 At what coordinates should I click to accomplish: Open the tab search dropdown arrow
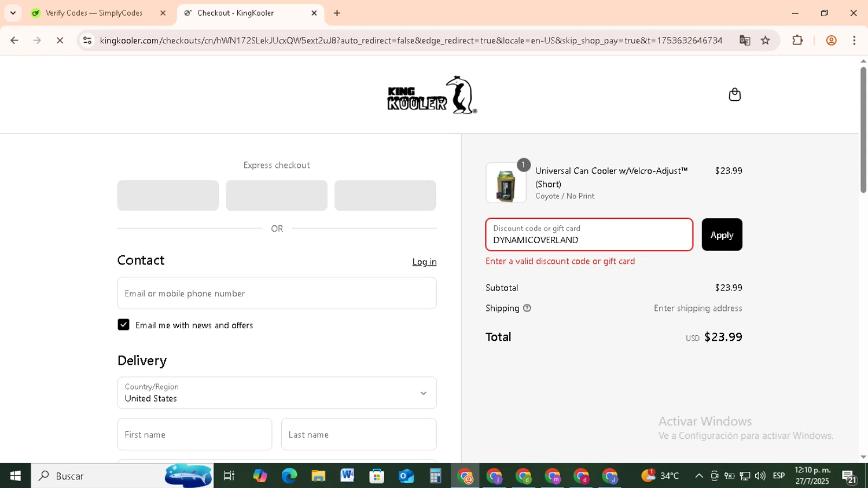(13, 13)
